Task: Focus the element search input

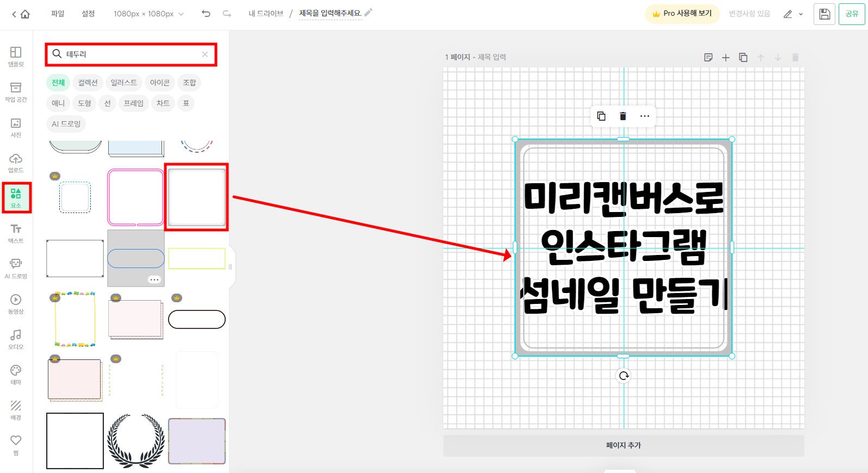Action: point(131,54)
